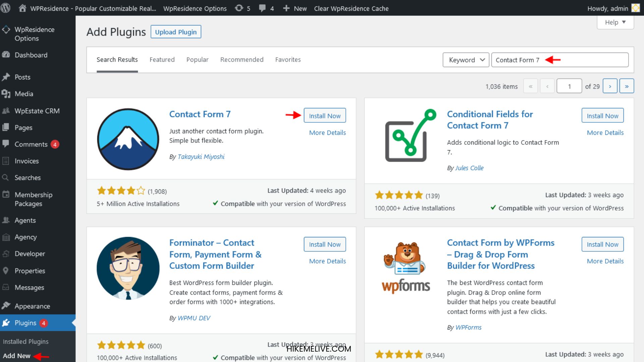The height and width of the screenshot is (362, 644).
Task: Open More Details for WPForms plugin
Action: tap(605, 261)
